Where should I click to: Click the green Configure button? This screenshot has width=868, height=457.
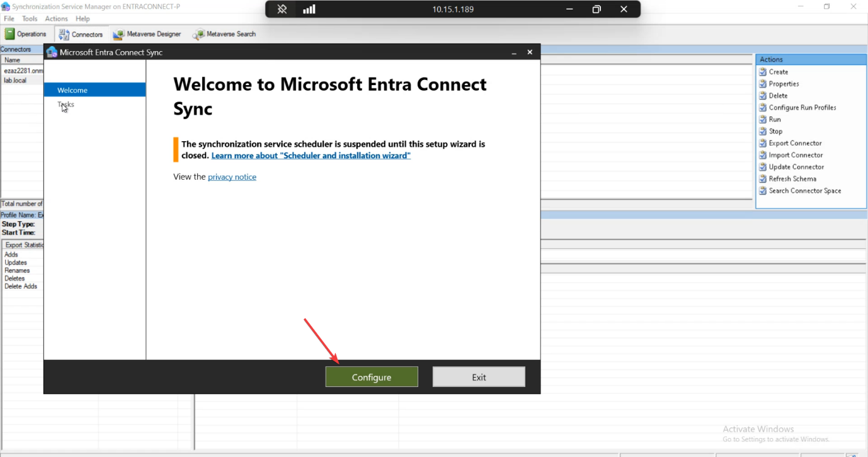(x=372, y=377)
